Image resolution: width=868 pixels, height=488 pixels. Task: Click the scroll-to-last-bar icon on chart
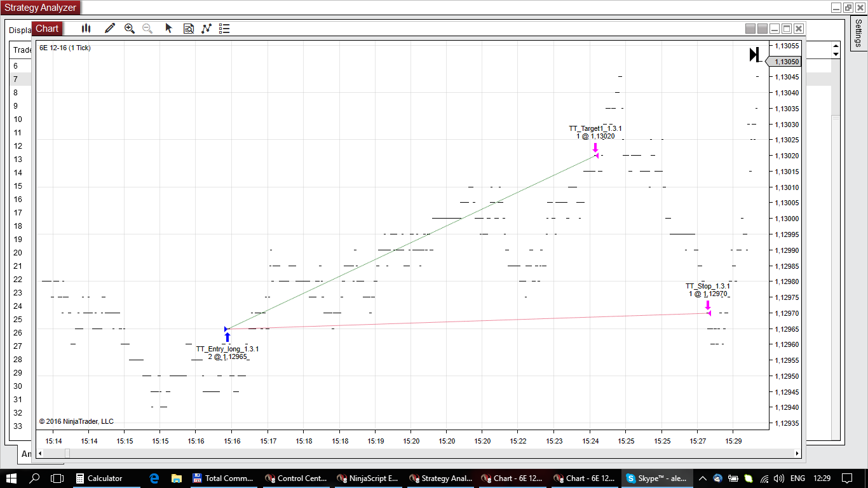754,55
